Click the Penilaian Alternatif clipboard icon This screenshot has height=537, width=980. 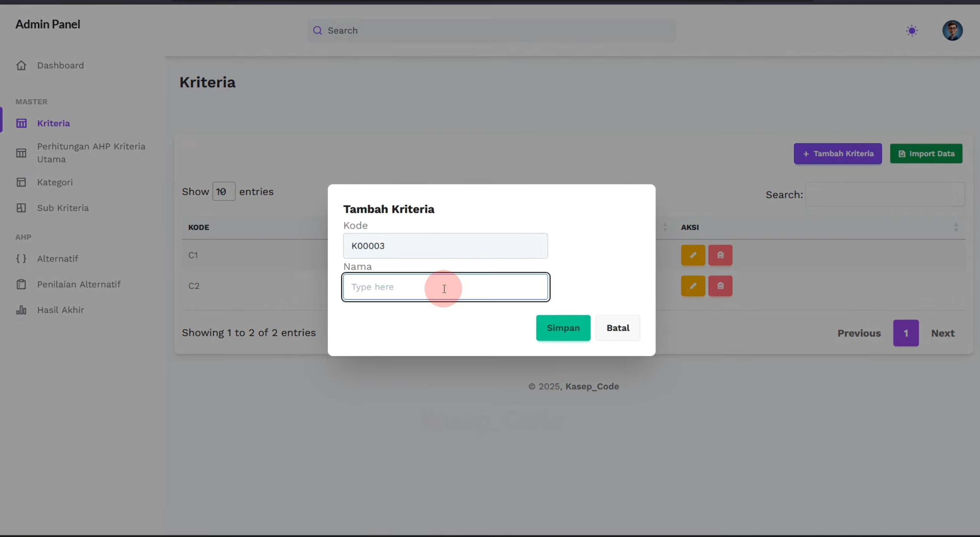point(21,284)
